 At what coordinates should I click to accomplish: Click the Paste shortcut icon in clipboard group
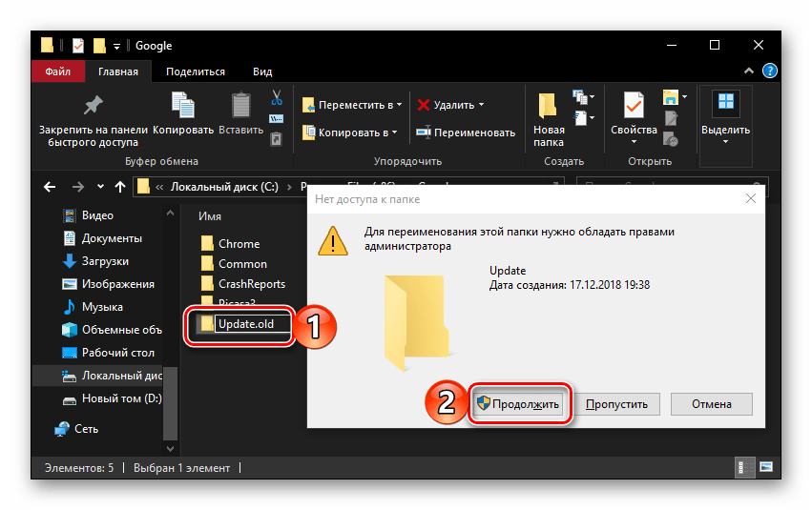click(277, 139)
